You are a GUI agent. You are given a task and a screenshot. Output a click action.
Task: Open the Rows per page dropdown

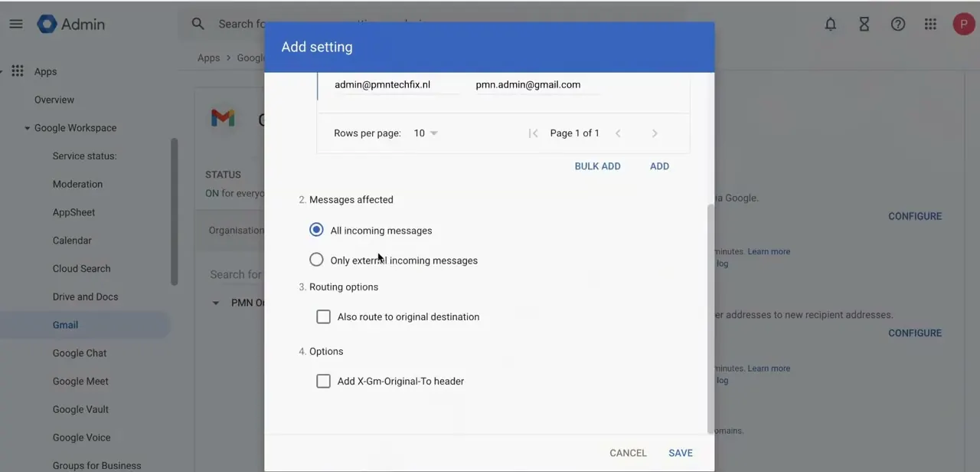pos(426,133)
